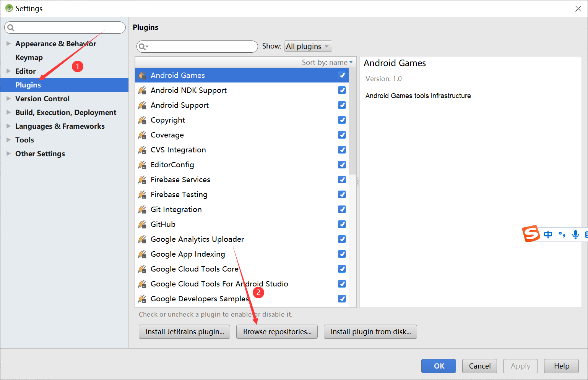
Task: Select the Google Cloud Tools For Android Studio row
Action: pos(242,284)
